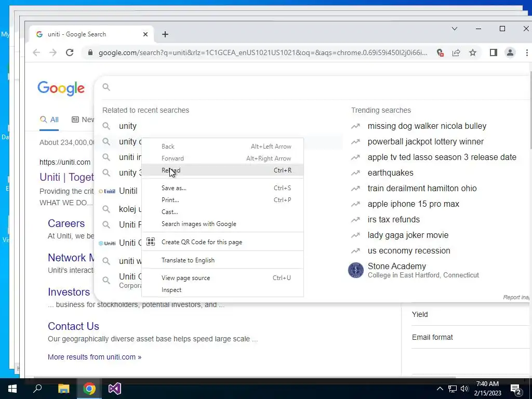The image size is (532, 399).
Task: Click the Chrome back arrow button
Action: [x=36, y=52]
